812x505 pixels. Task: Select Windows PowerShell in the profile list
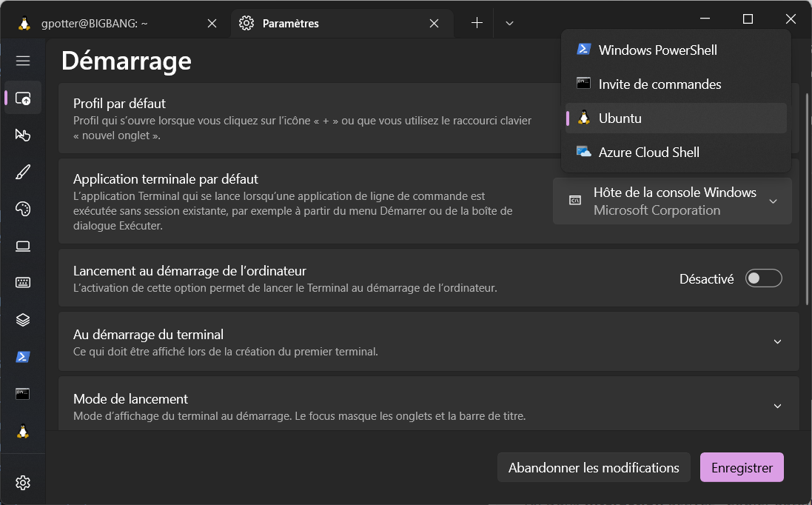(676, 50)
